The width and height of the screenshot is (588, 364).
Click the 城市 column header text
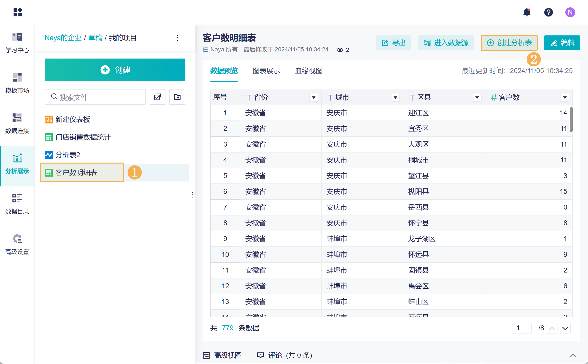coord(342,97)
